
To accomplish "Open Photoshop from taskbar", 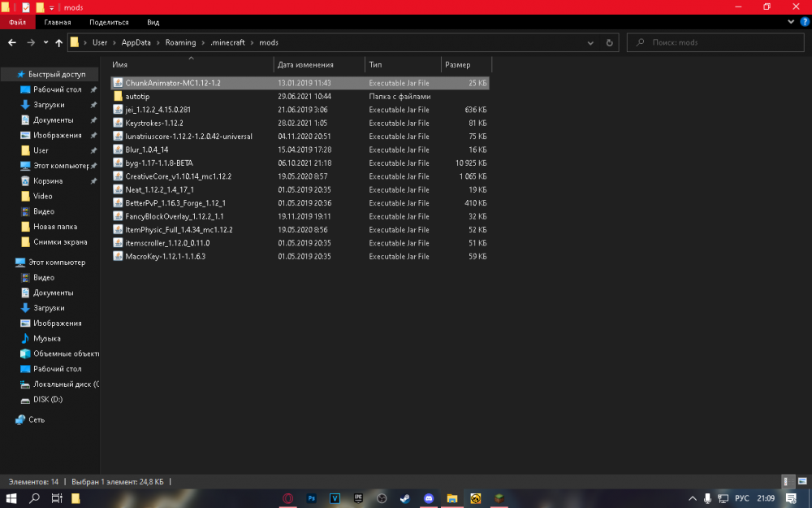I will coord(311,498).
